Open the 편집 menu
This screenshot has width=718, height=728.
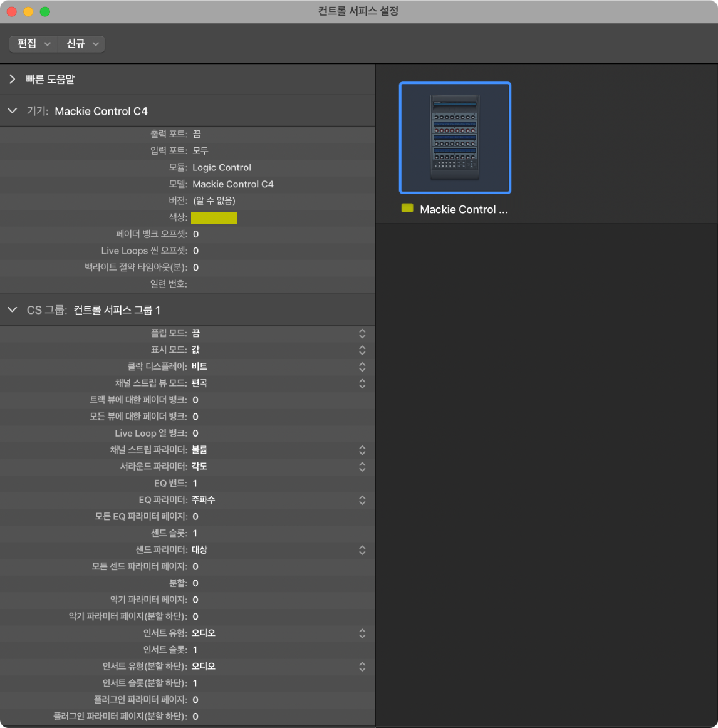click(x=33, y=44)
